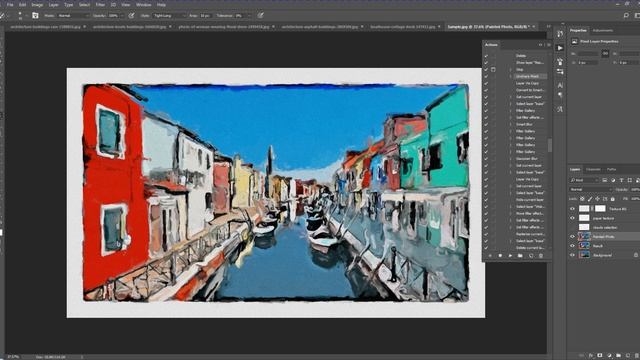640x360 pixels.
Task: Click the Area input field in options bar
Action: point(205,16)
